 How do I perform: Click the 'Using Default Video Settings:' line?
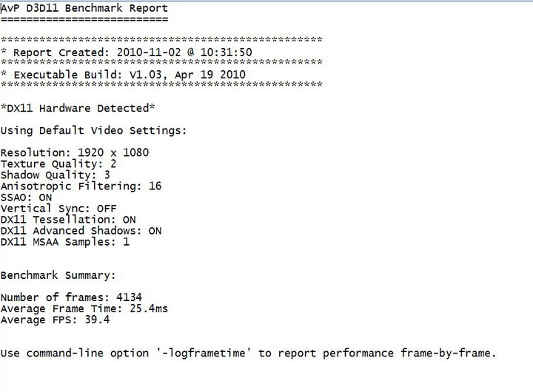(x=93, y=131)
